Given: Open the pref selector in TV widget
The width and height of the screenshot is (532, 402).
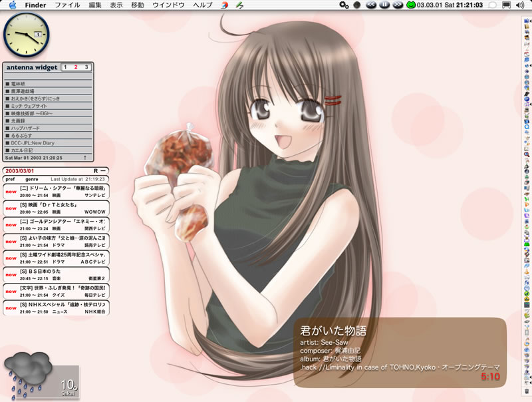Looking at the screenshot, I should click(x=10, y=179).
